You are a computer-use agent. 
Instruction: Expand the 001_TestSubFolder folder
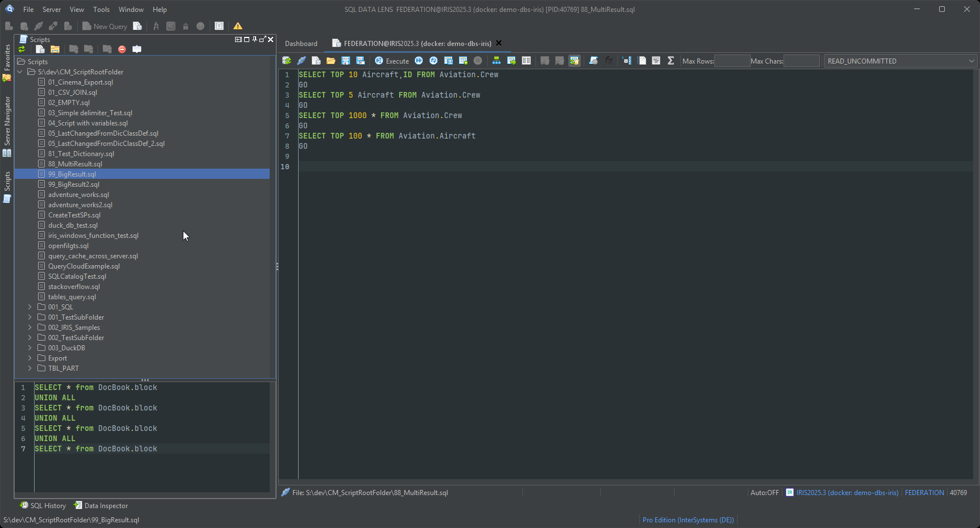[30, 317]
